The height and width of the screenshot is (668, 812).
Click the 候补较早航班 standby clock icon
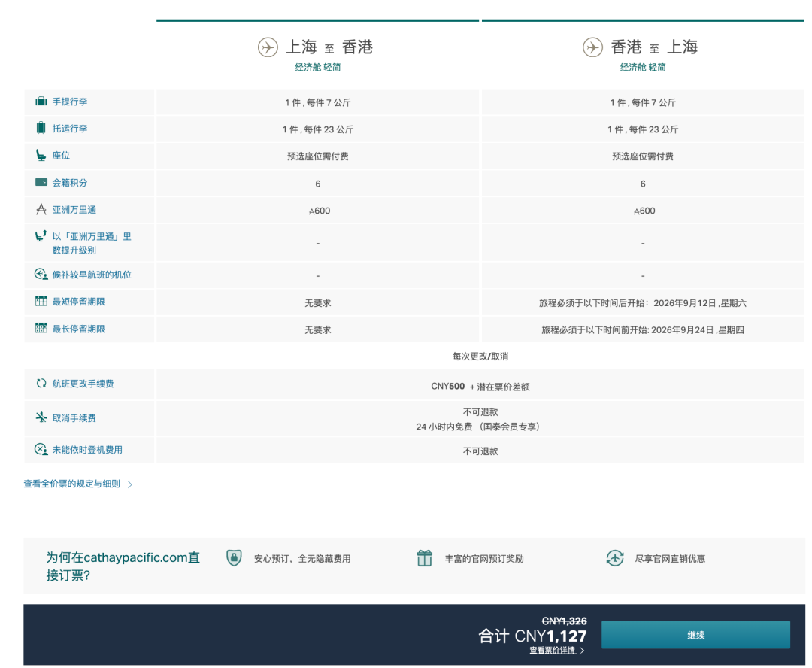[41, 274]
